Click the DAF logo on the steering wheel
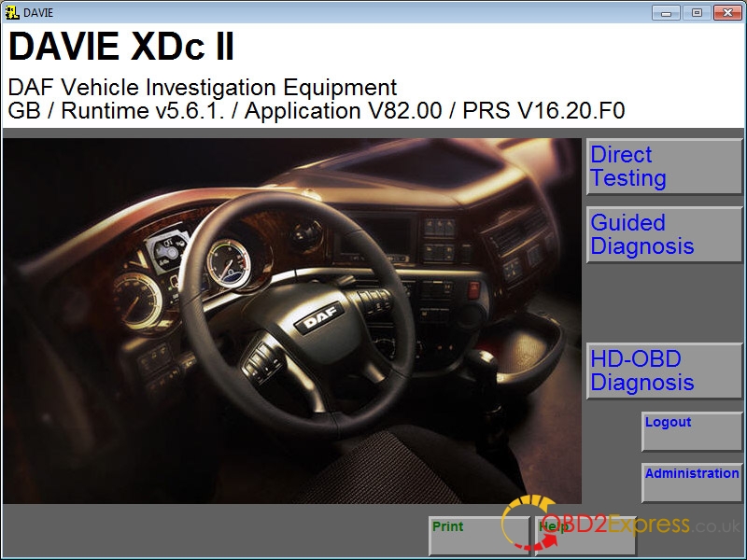This screenshot has height=560, width=747. [315, 322]
